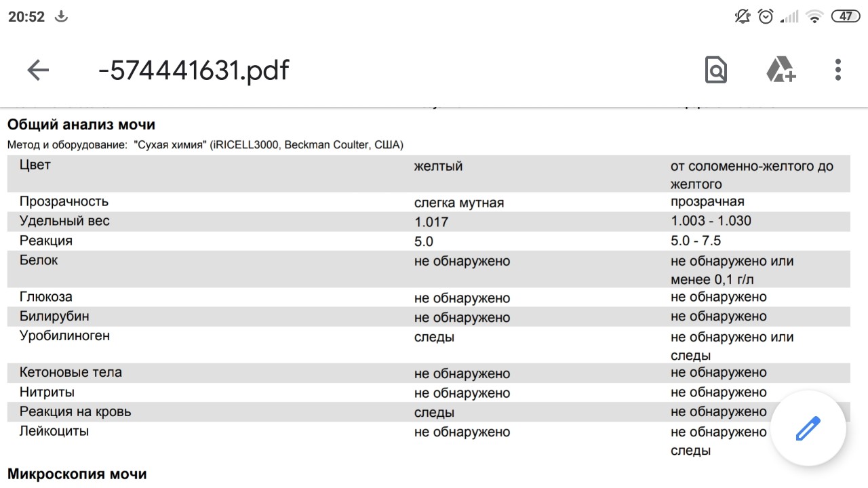Tap the cellular signal bars icon
This screenshot has width=868, height=488.
coord(789,16)
